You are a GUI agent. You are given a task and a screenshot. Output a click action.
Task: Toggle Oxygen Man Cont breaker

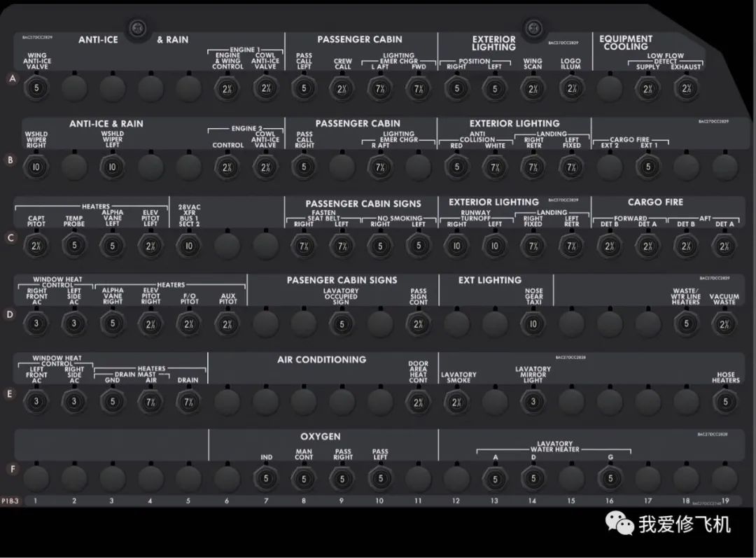coord(304,479)
